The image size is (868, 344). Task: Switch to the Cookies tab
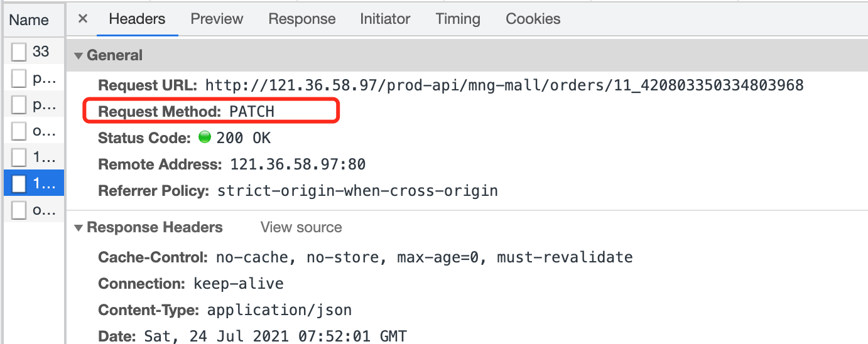[533, 19]
